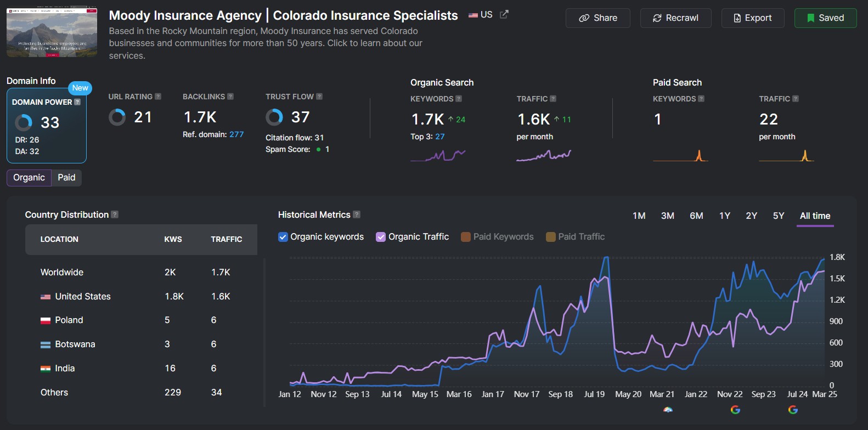Select the 2Y time range
Screen dimensions: 868x430
pyautogui.click(x=752, y=216)
